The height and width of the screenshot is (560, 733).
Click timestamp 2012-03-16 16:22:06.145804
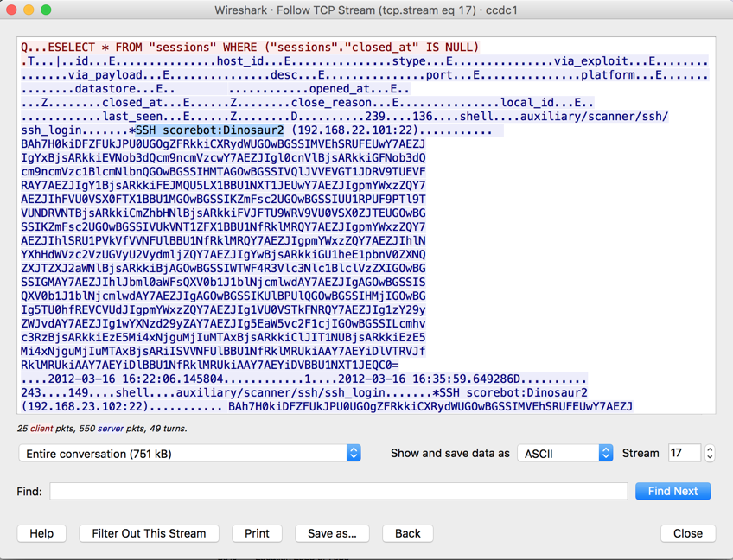(x=136, y=379)
